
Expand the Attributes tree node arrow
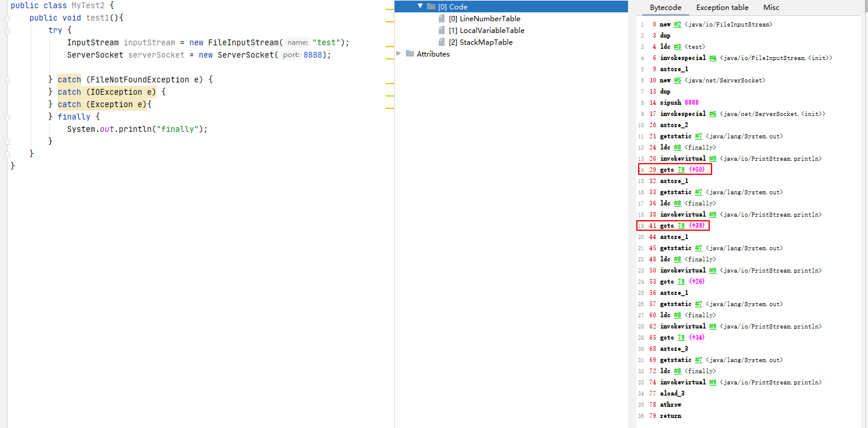pos(399,54)
